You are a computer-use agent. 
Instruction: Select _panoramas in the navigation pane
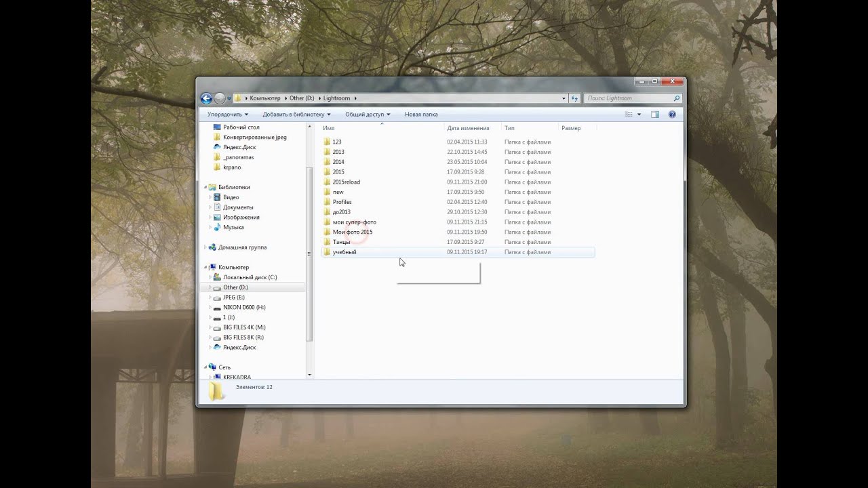click(238, 157)
